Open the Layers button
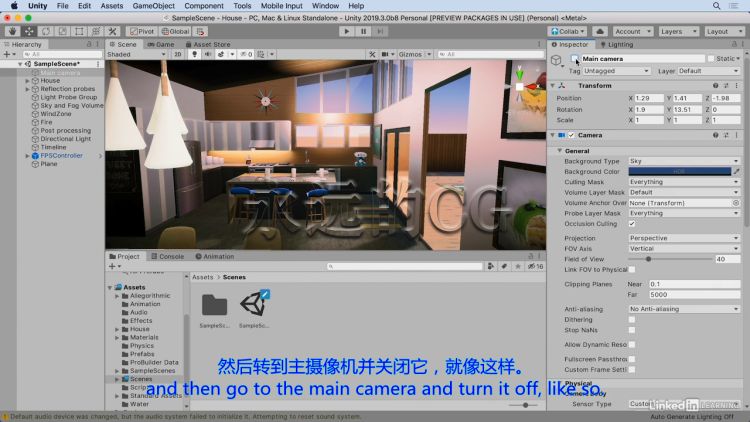Image resolution: width=750 pixels, height=422 pixels. 678,31
